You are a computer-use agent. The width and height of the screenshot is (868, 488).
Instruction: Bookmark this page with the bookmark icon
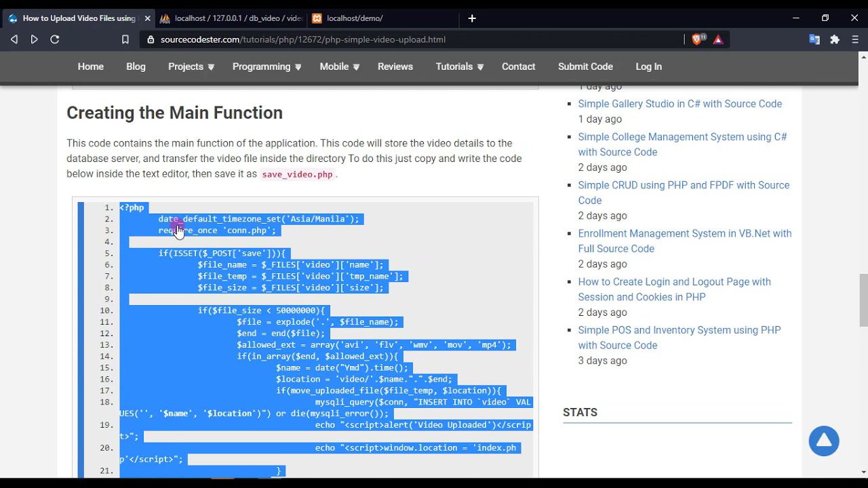pos(125,39)
